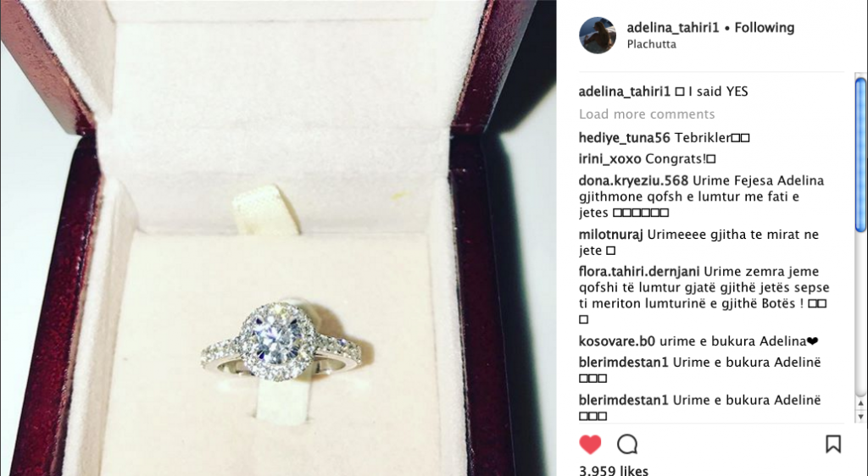Open adelina_tahiri1 username in the header
The width and height of the screenshot is (868, 476).
pyautogui.click(x=672, y=28)
